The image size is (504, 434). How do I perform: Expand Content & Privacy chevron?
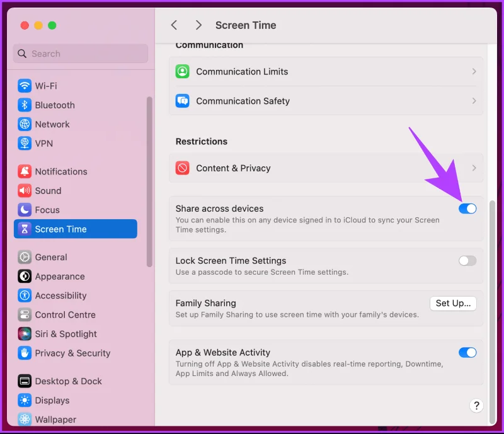click(x=474, y=168)
